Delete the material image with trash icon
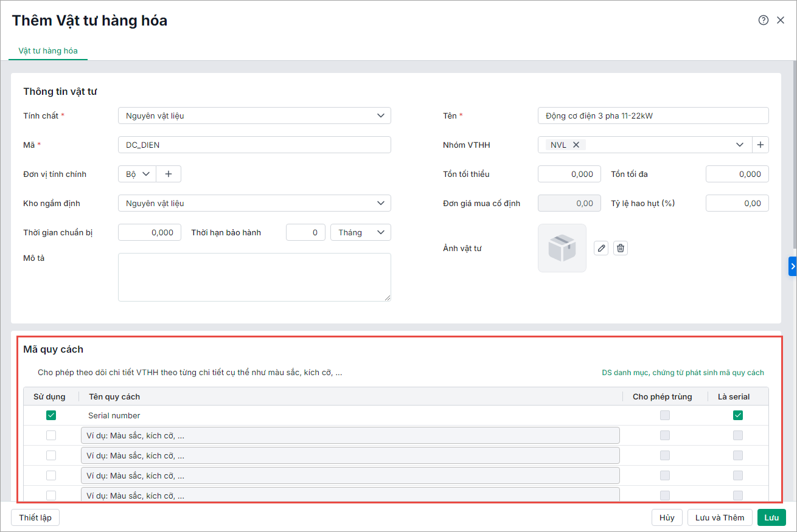Viewport: 797px width, 532px height. [620, 248]
